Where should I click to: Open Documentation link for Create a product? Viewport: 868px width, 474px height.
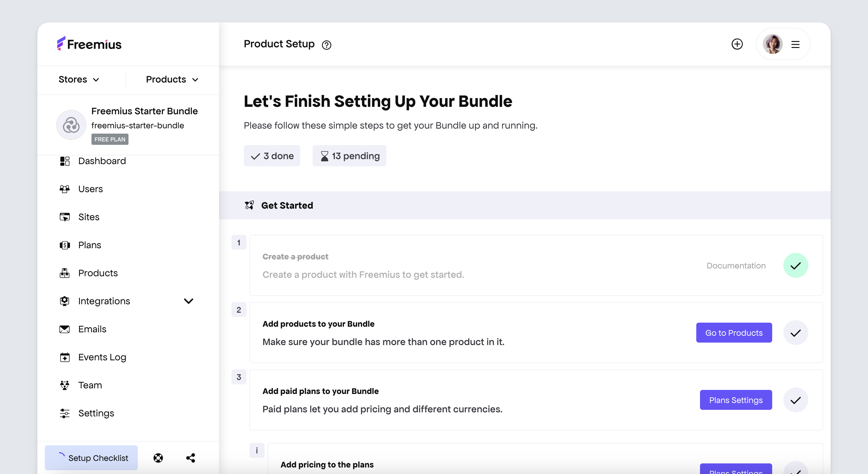coord(736,266)
